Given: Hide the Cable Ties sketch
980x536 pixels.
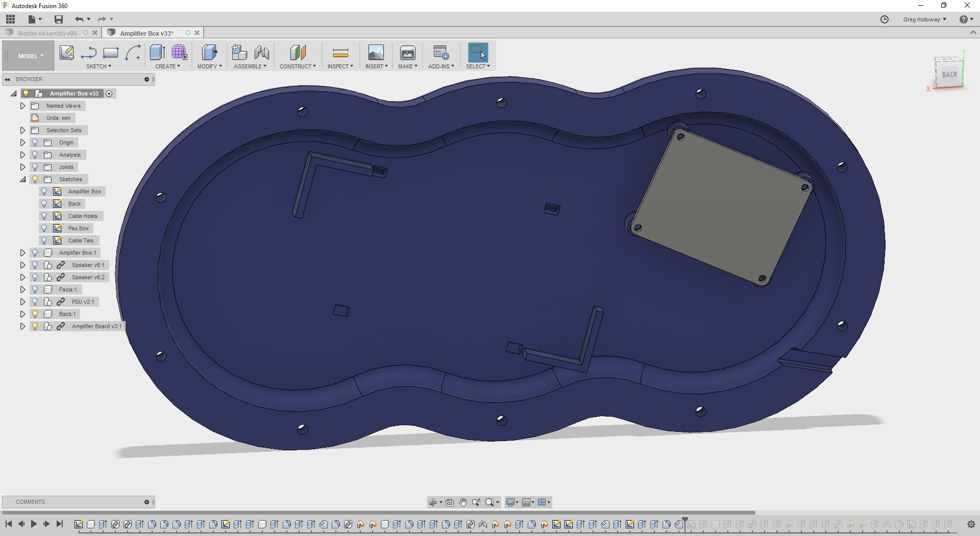Looking at the screenshot, I should coord(44,240).
